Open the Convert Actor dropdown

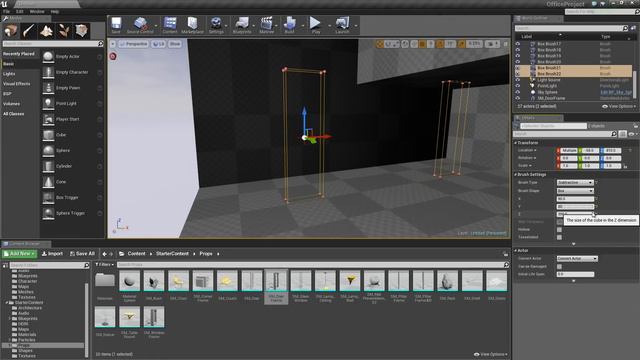tap(577, 259)
